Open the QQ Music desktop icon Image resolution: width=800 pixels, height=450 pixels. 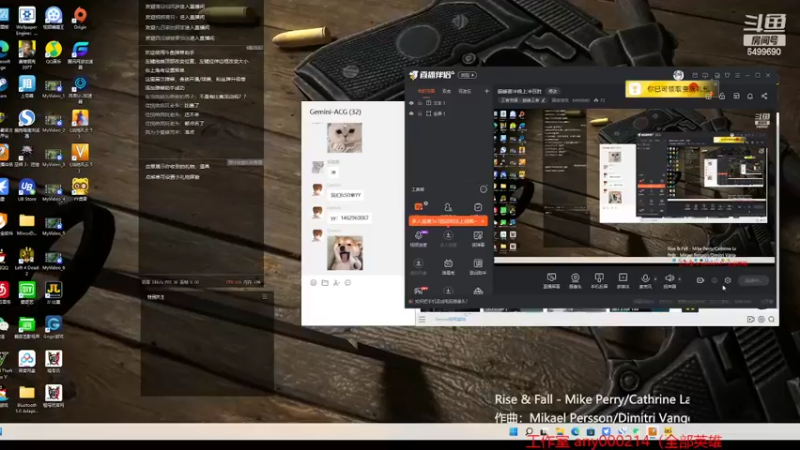(x=53, y=53)
